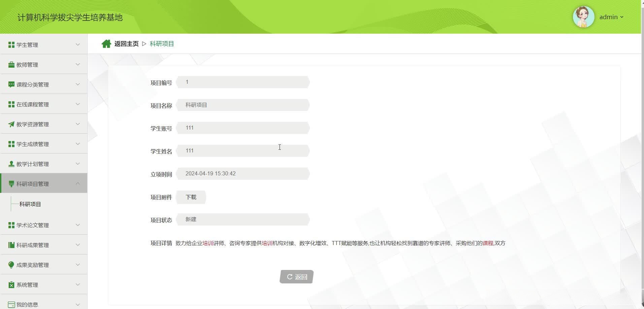Viewport: 644px width, 309px height.
Task: Click 下载 to download the project attachment
Action: coord(191,197)
